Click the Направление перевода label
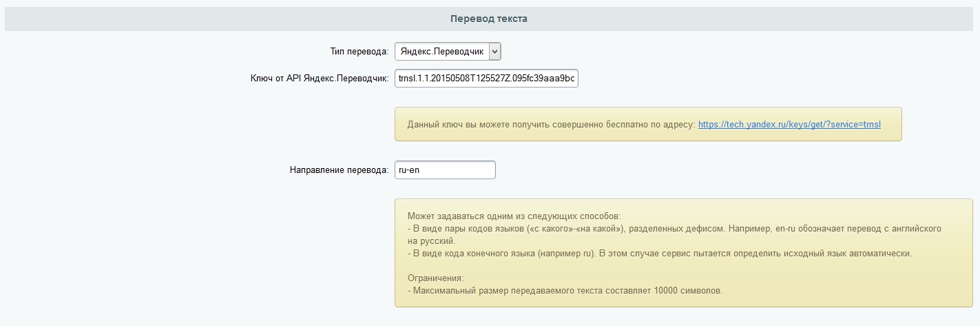This screenshot has height=326, width=980. tap(340, 170)
